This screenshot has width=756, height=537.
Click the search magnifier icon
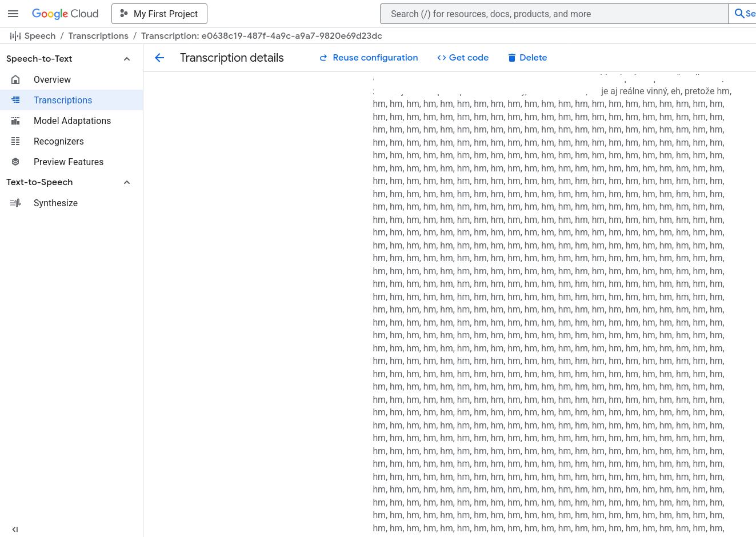(739, 14)
